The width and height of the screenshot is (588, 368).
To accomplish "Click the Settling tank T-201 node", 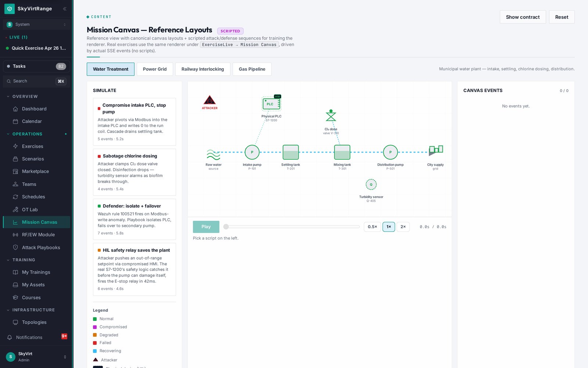I will pyautogui.click(x=291, y=152).
